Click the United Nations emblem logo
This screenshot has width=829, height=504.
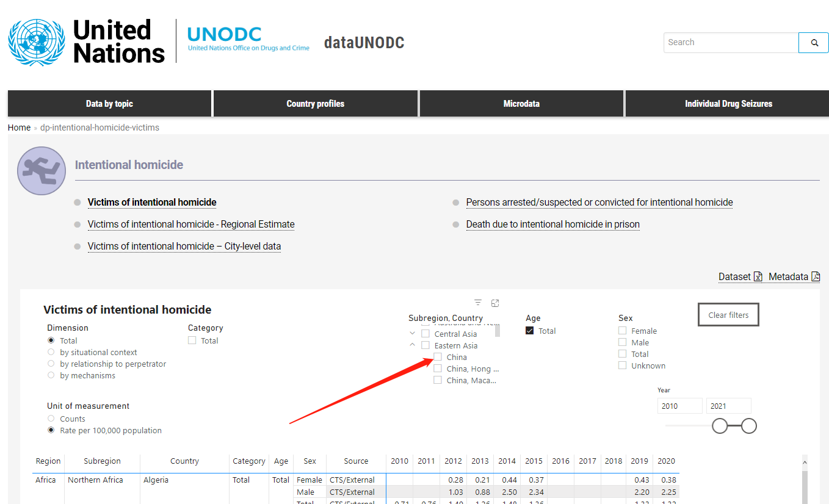click(36, 42)
